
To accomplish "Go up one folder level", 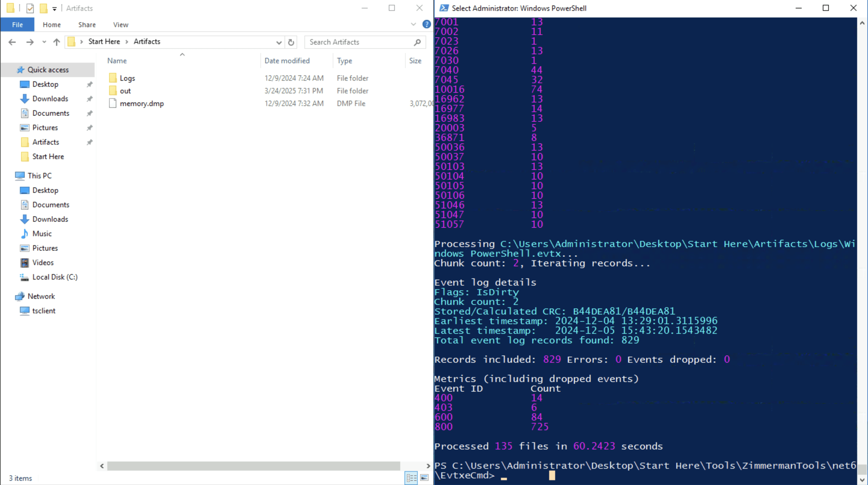I will pos(56,42).
